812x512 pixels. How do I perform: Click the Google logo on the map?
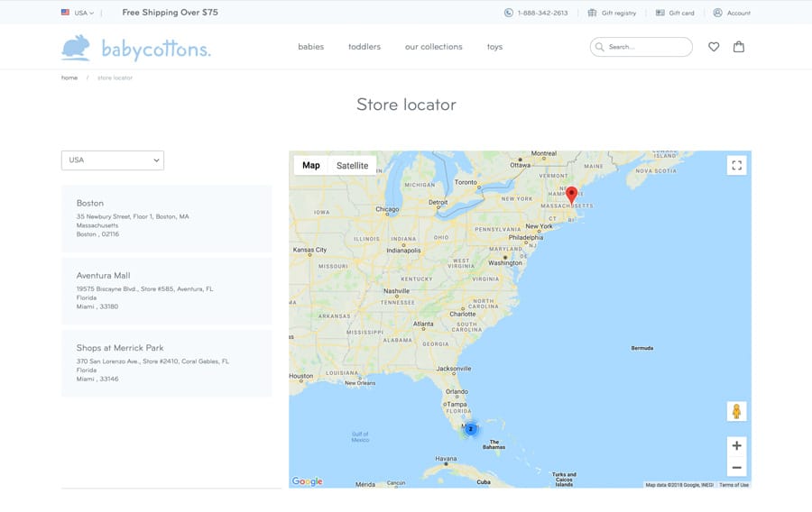307,481
